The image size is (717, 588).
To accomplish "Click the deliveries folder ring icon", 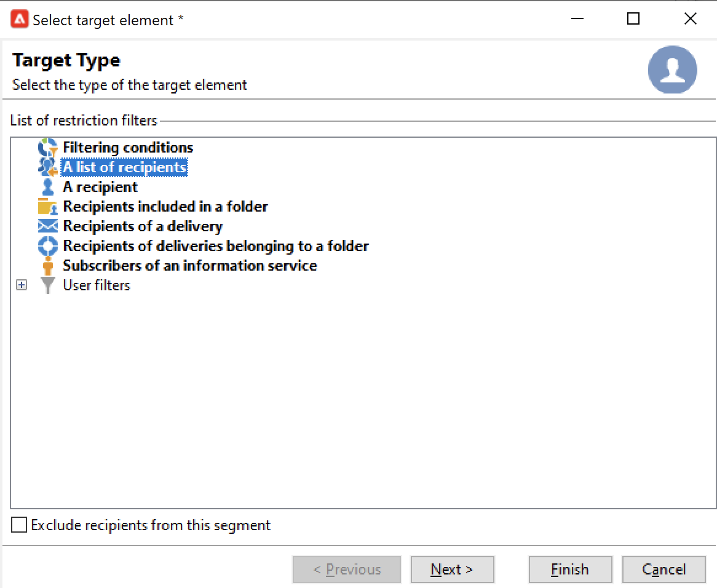I will [47, 247].
